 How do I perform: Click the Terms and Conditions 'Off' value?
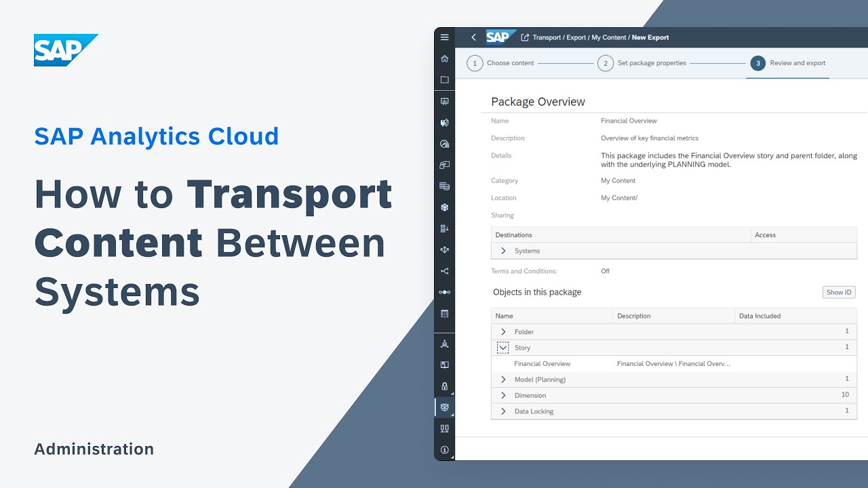pos(605,271)
